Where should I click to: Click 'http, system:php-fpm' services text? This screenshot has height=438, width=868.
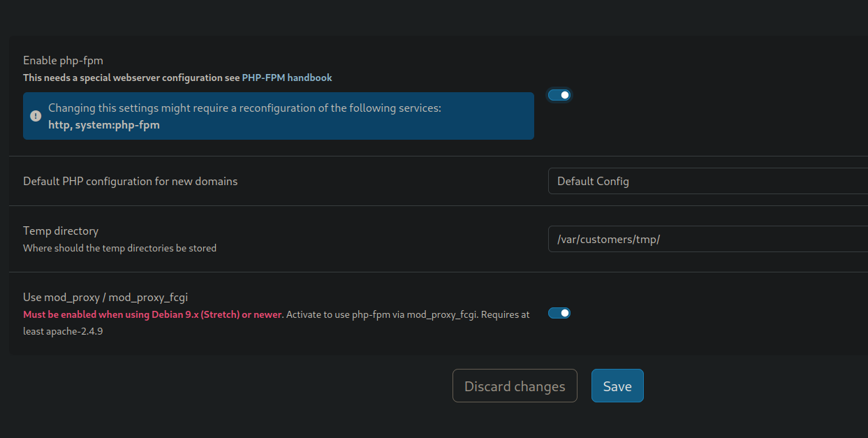(x=104, y=125)
